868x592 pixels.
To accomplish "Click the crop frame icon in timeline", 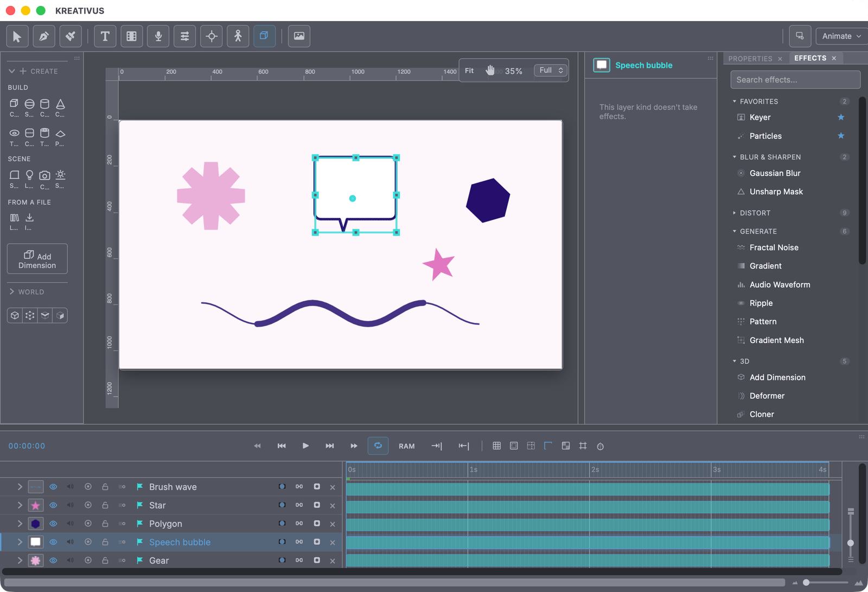I will pos(583,446).
